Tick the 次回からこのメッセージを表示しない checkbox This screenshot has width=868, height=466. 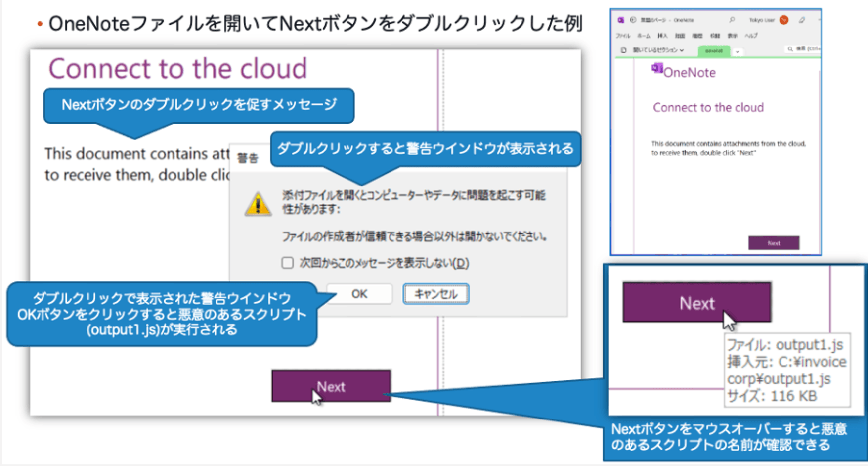pyautogui.click(x=287, y=263)
